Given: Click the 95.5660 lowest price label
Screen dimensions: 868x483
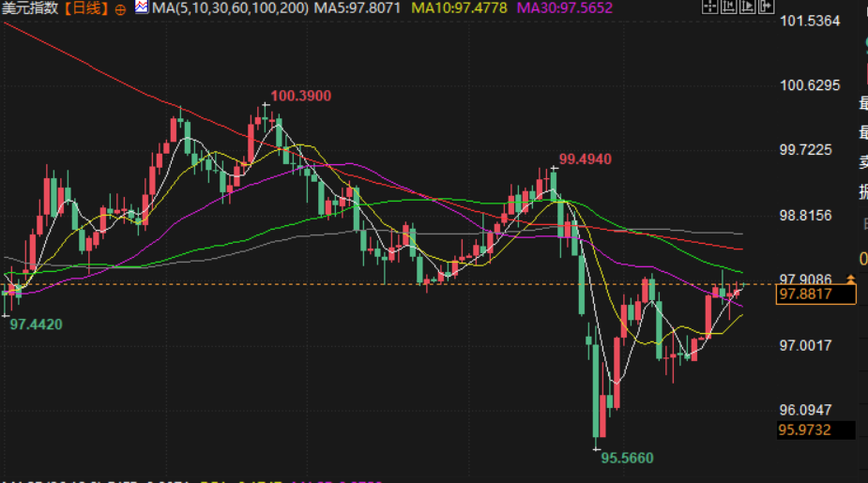Looking at the screenshot, I should (x=627, y=458).
